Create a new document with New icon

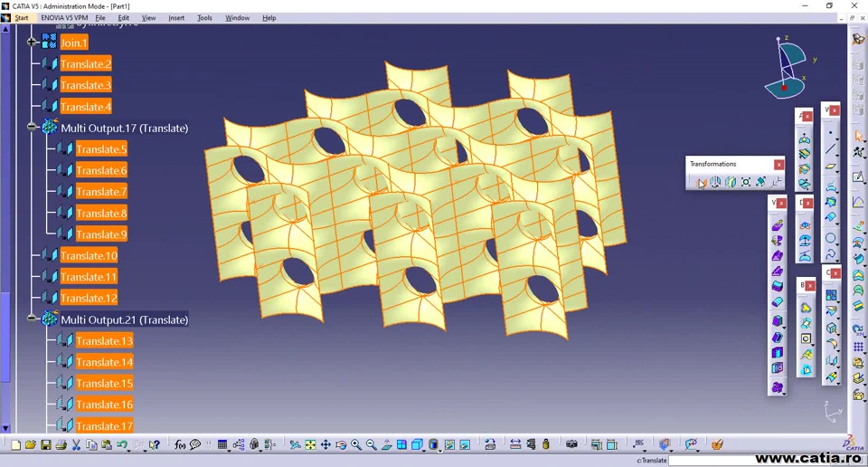[15, 444]
